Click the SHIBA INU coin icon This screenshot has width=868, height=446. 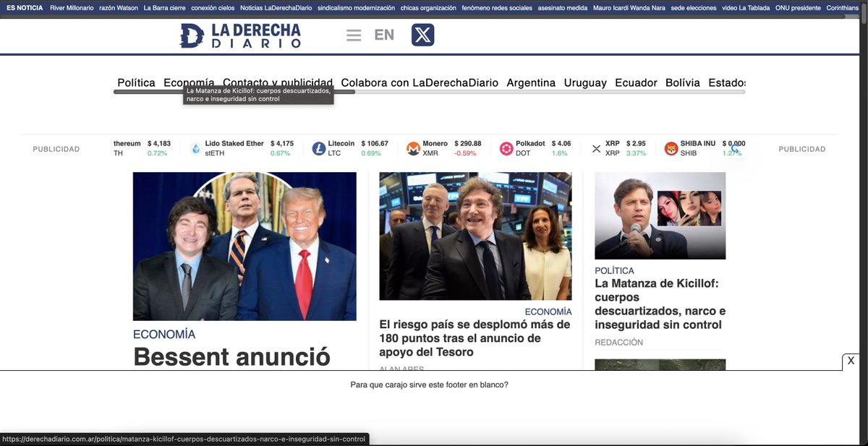[x=671, y=149]
